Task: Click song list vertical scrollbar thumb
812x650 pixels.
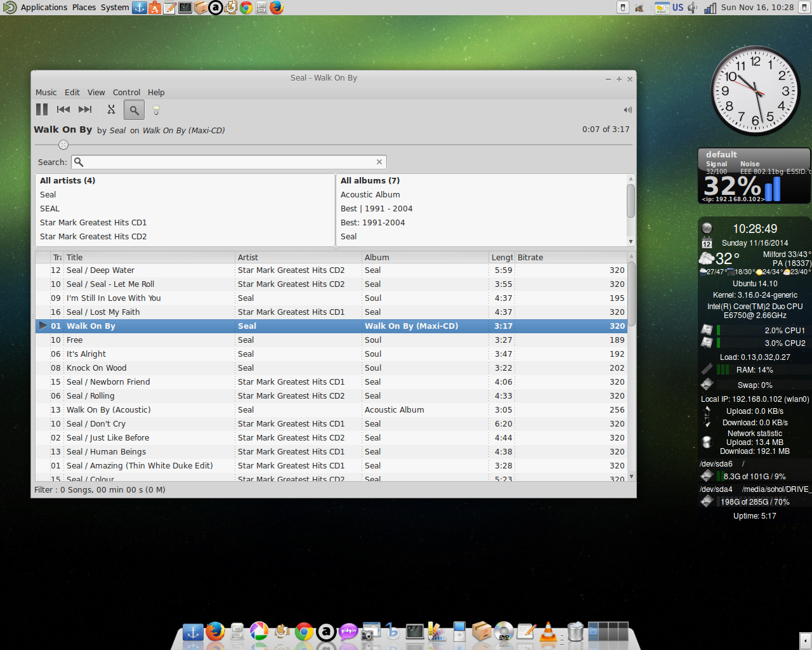Action: 631,293
